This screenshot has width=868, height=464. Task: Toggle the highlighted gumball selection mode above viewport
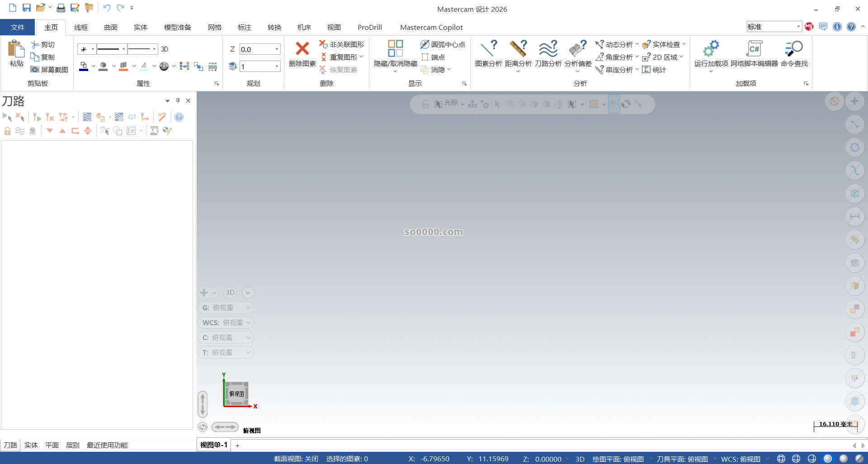(613, 104)
